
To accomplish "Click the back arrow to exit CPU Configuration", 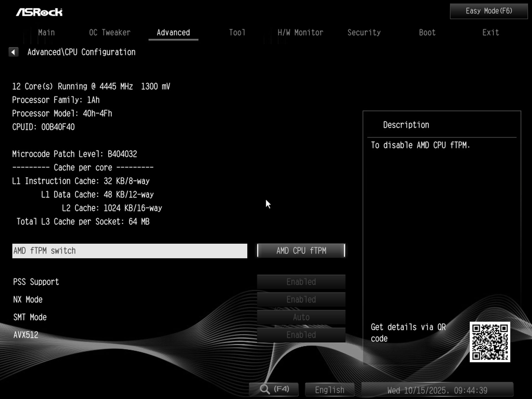I will coord(13,52).
